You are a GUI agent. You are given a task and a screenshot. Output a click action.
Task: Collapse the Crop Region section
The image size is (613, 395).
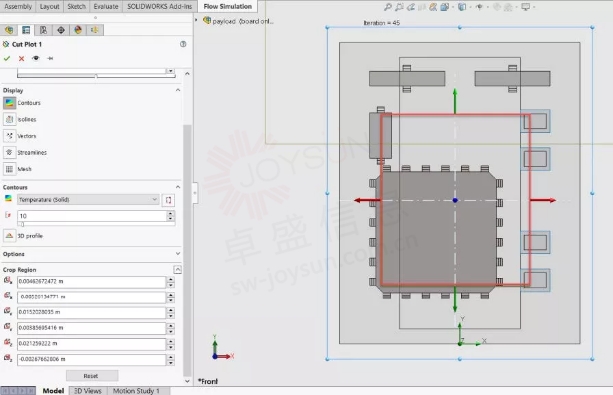tap(177, 269)
